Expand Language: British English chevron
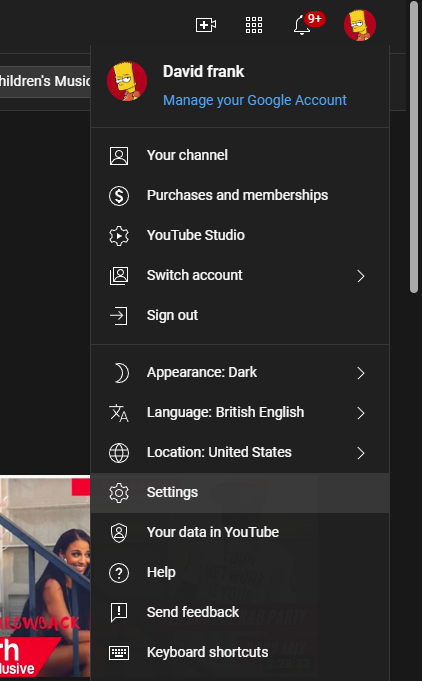The image size is (422, 681). [361, 413]
